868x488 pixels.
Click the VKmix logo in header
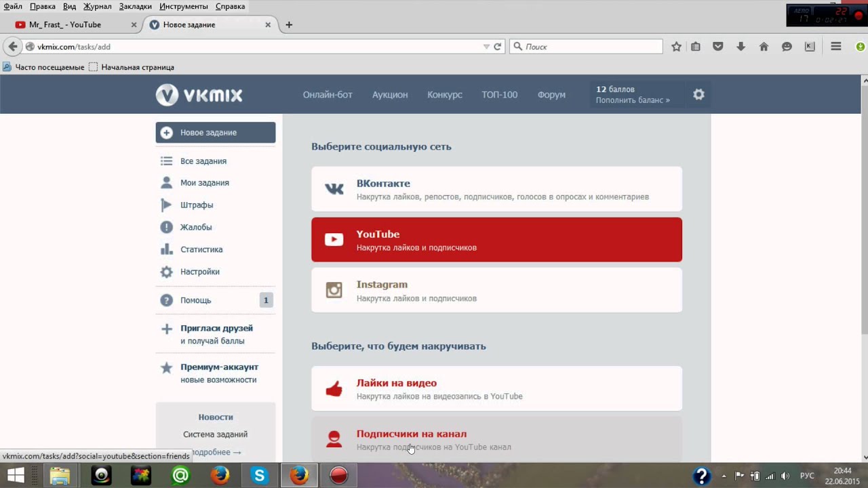click(x=199, y=95)
